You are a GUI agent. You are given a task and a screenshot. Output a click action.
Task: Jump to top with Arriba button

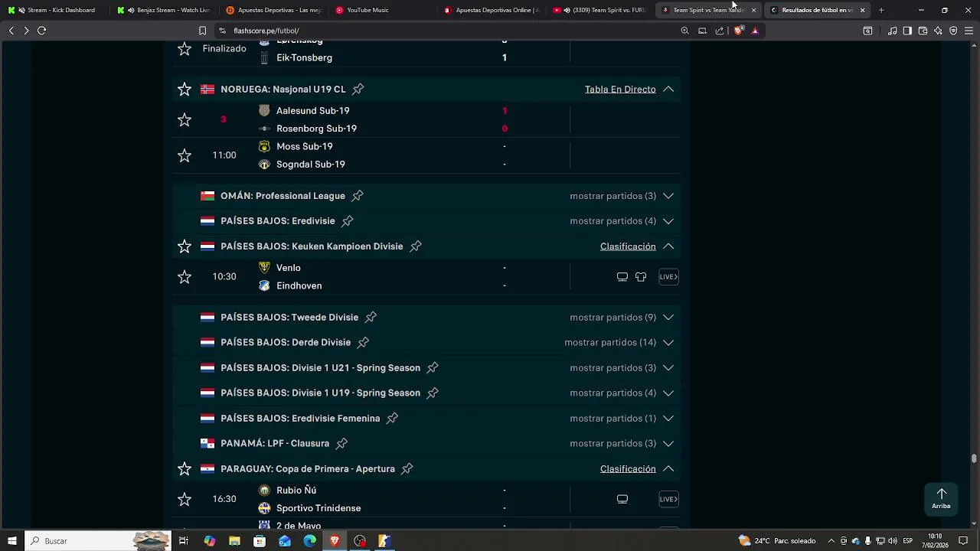tap(942, 499)
